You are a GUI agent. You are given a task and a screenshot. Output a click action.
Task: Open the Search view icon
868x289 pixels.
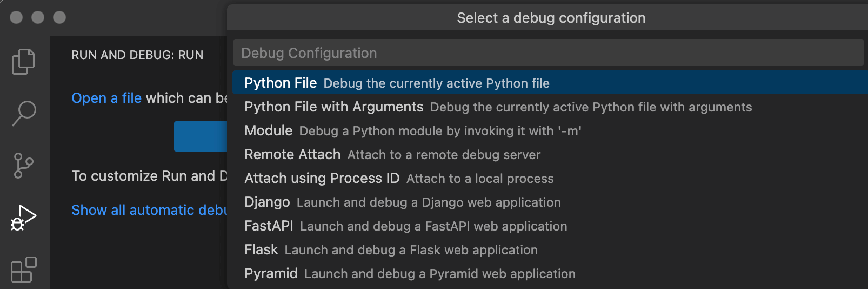tap(24, 113)
